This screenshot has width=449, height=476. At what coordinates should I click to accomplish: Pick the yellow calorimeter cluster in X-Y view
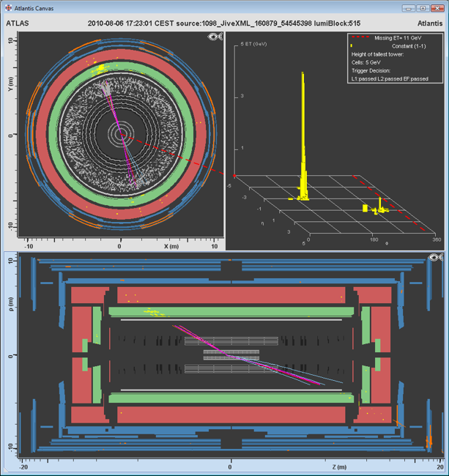pos(96,70)
